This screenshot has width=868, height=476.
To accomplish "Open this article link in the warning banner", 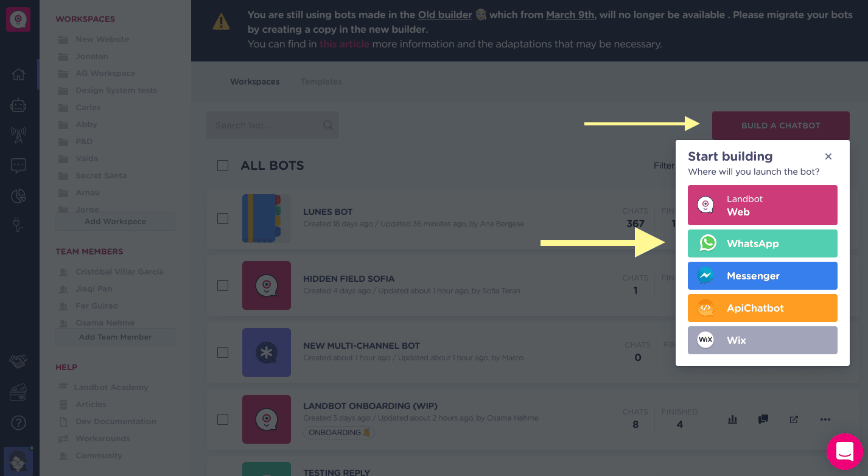I will coord(345,43).
